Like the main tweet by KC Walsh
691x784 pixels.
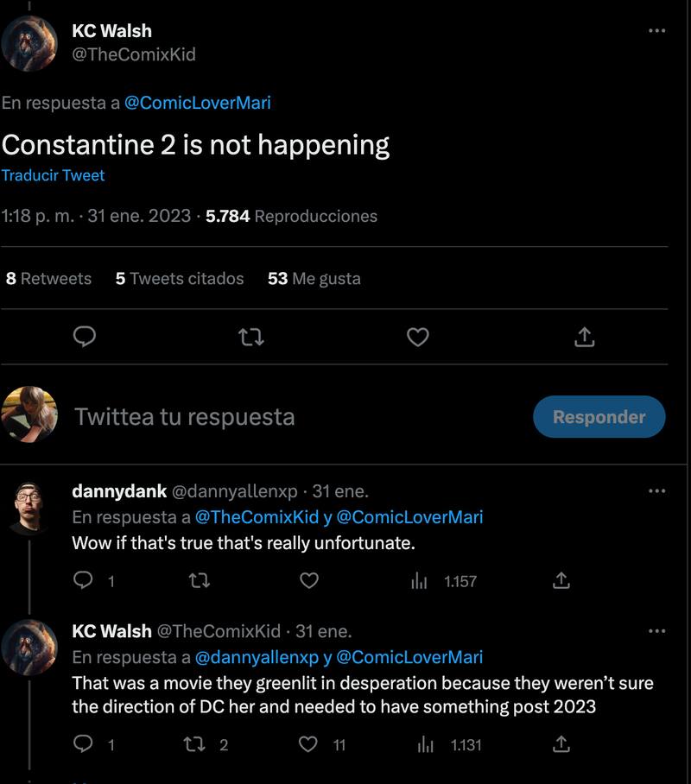coord(418,338)
